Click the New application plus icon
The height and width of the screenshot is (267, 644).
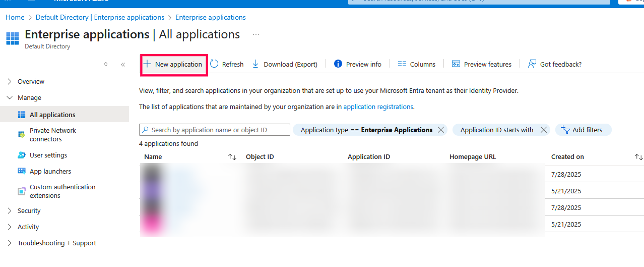tap(147, 64)
